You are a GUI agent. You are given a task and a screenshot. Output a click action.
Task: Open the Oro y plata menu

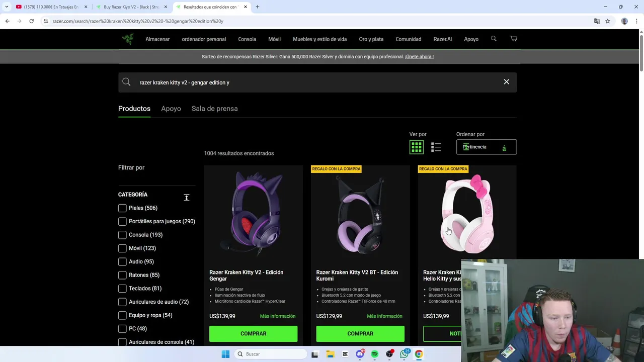[x=371, y=39]
